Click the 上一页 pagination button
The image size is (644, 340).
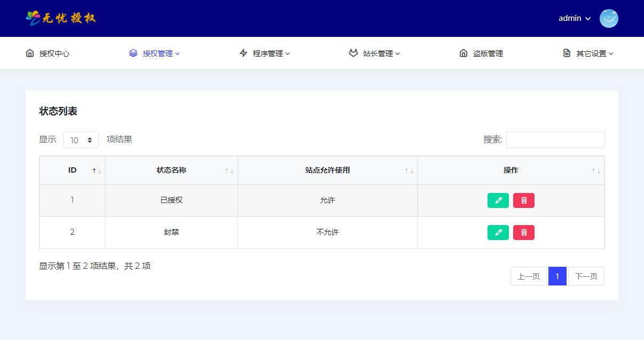[x=528, y=276]
